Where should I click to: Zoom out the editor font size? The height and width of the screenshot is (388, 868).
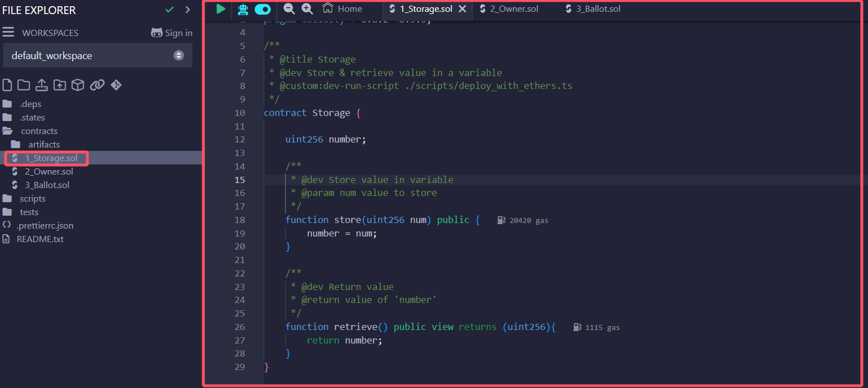click(289, 8)
